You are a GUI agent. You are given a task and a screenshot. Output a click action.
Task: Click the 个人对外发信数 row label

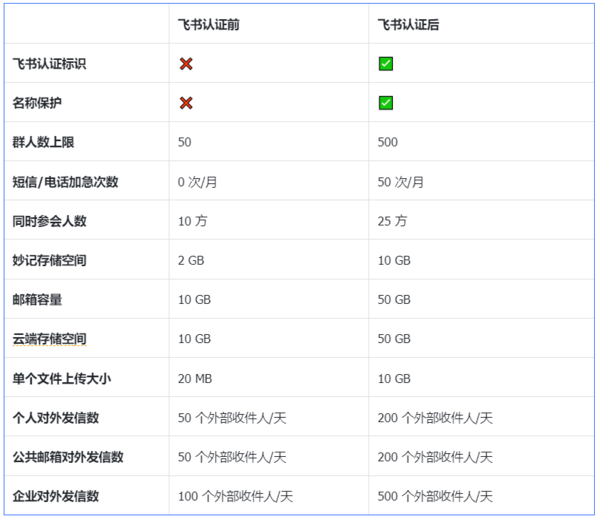click(x=55, y=418)
